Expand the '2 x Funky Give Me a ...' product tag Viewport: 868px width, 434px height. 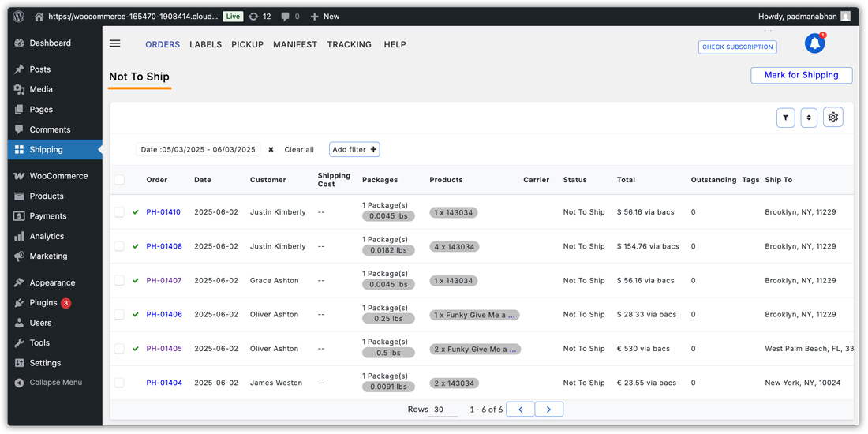pos(475,350)
